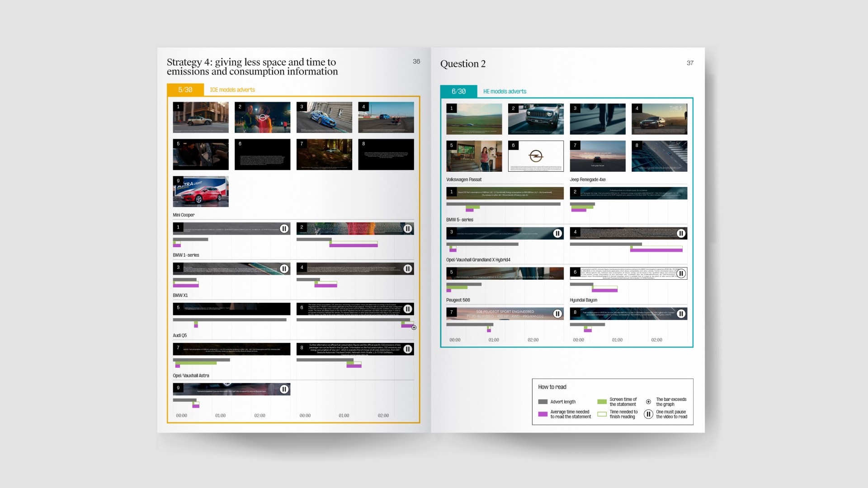Open ICE thumbnail 6 with black text screen
The width and height of the screenshot is (868, 488).
coord(263,155)
